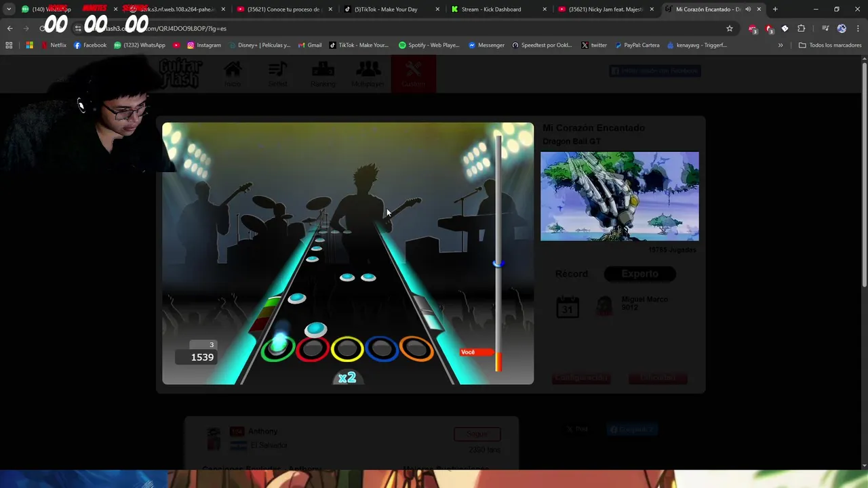The height and width of the screenshot is (488, 868).
Task: Open Todos los marcadores folder
Action: coord(830,45)
